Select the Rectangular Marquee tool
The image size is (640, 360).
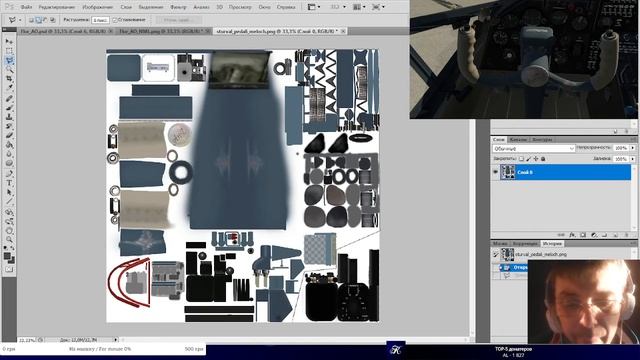9,51
